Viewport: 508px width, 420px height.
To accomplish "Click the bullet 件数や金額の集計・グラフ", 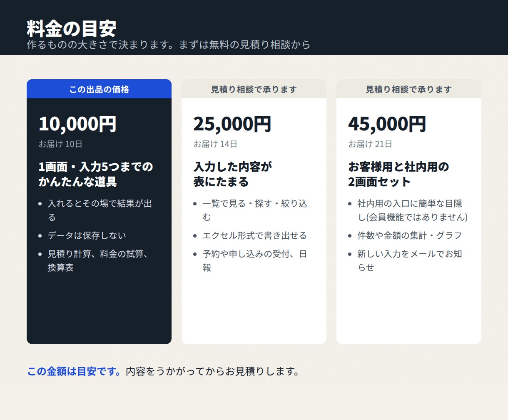I will tap(410, 235).
